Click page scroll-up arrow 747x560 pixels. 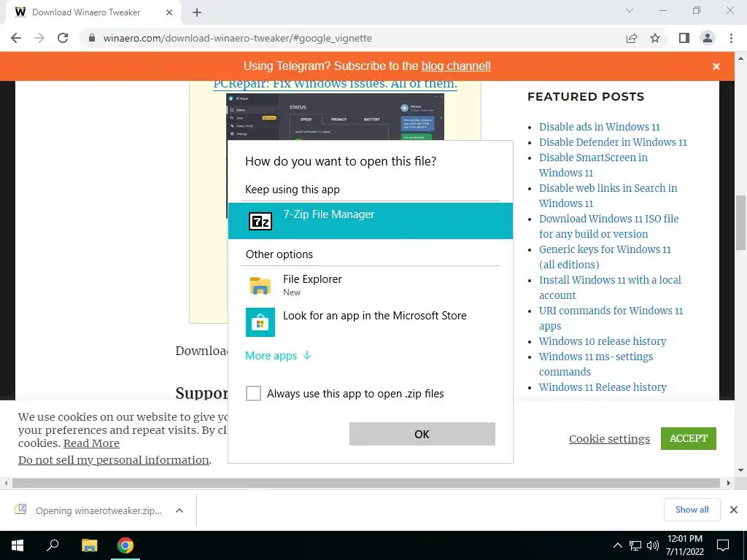pos(740,58)
